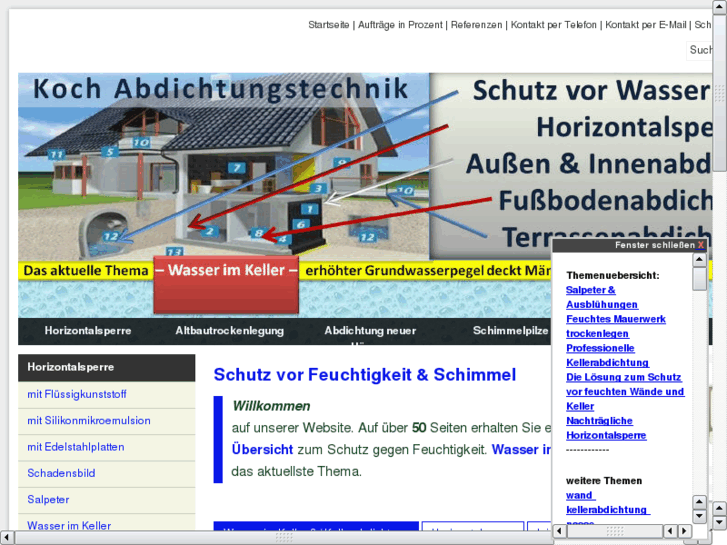Screen dimensions: 727x545
Task: Click the Fenster schließen label
Action: coord(655,245)
